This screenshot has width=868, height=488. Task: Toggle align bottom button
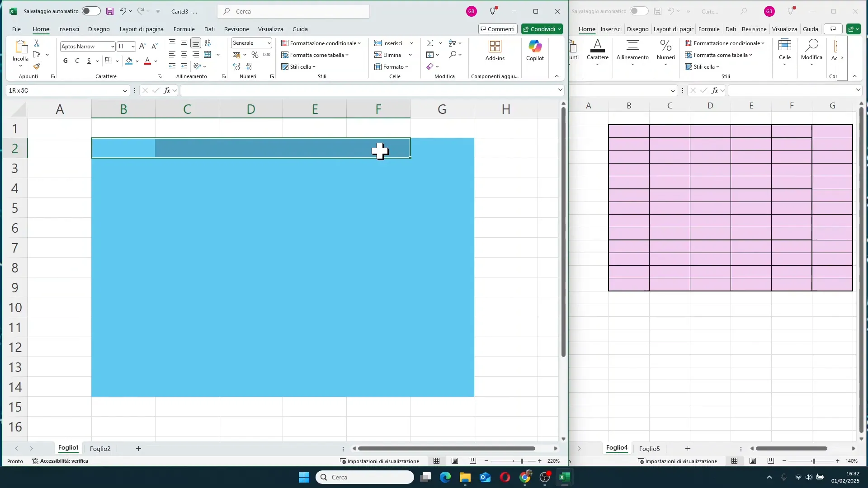tap(196, 43)
